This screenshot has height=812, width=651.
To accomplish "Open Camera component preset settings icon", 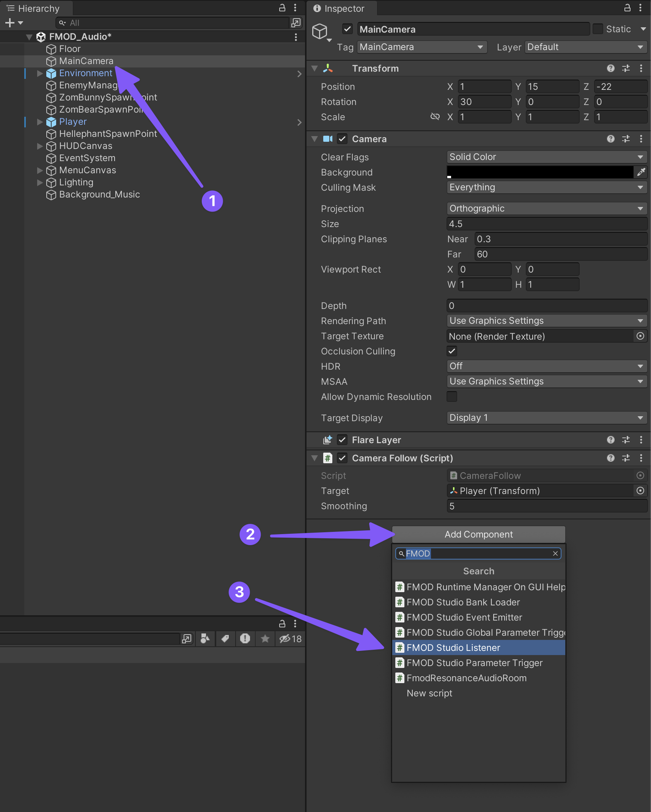I will [x=626, y=139].
